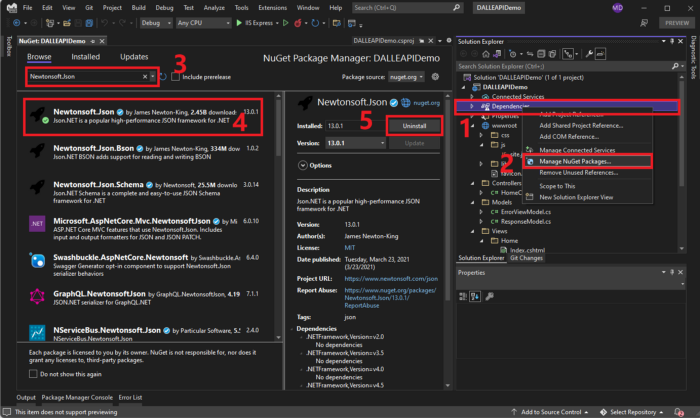Click the refresh icon beside the search box
The image size is (700, 418).
pyautogui.click(x=163, y=77)
